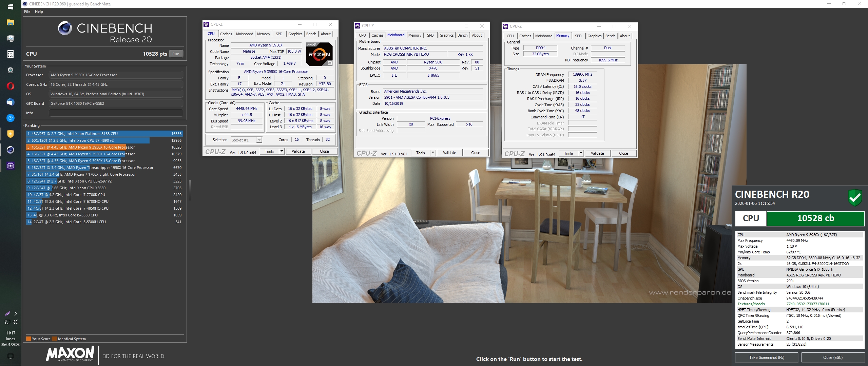This screenshot has height=366, width=868.
Task: Open the Help menu in Cinebench
Action: 39,12
